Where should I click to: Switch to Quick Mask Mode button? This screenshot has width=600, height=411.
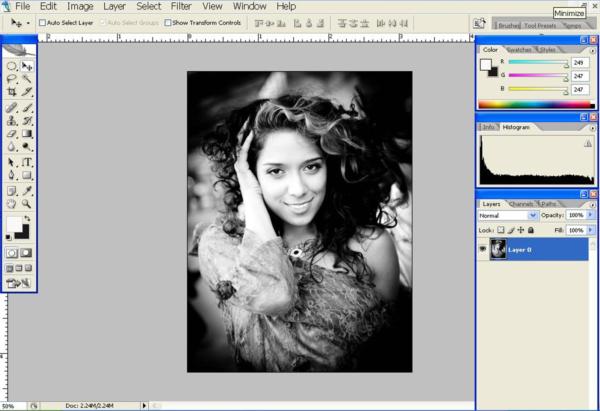tap(26, 253)
